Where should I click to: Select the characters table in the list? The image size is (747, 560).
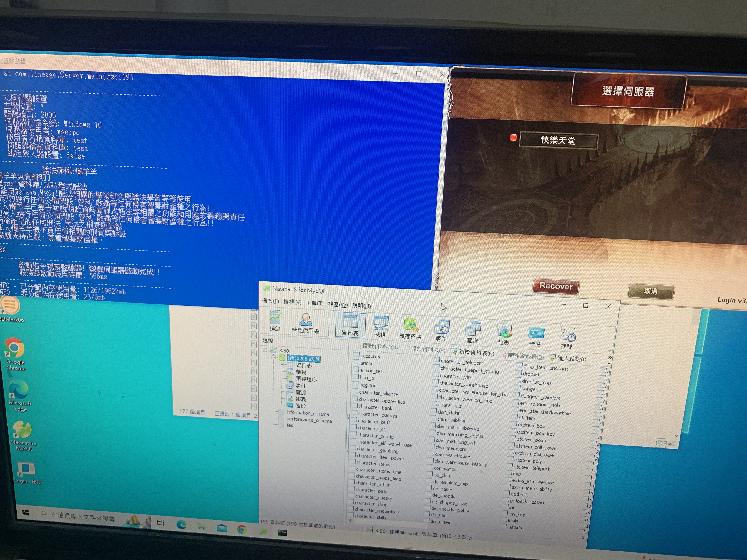pyautogui.click(x=449, y=405)
